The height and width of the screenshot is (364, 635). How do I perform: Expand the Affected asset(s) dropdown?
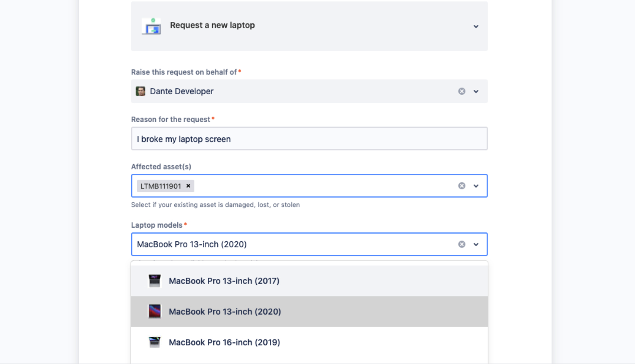[476, 185]
